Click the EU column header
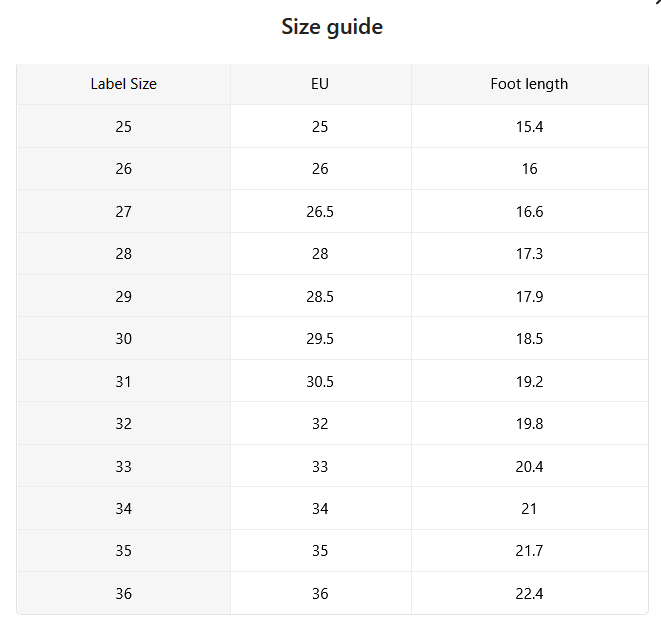 click(x=320, y=84)
